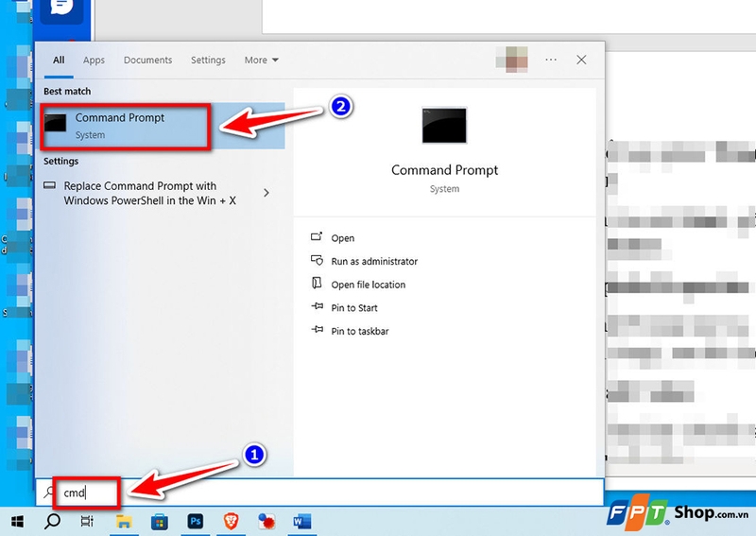The image size is (756, 536).
Task: Click the Open file location icon
Action: [317, 284]
